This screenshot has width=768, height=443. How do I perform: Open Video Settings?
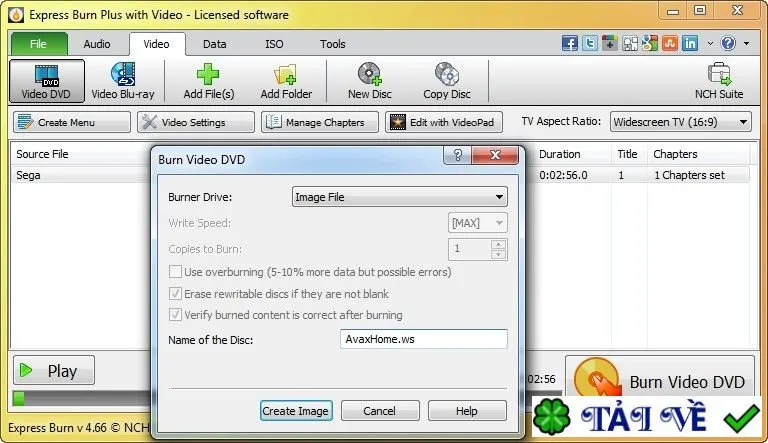[x=196, y=122]
